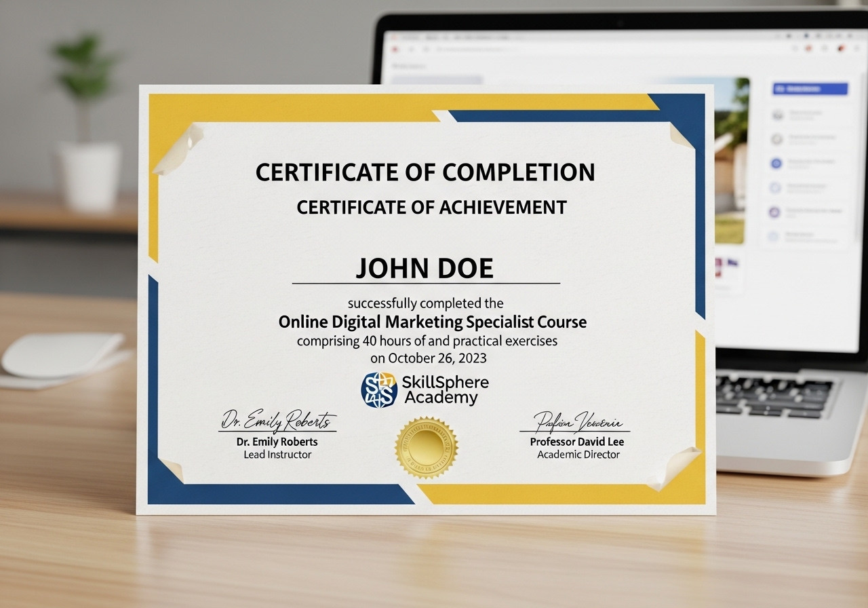
Task: Click the Academic Director's handwritten signature
Action: (x=575, y=422)
